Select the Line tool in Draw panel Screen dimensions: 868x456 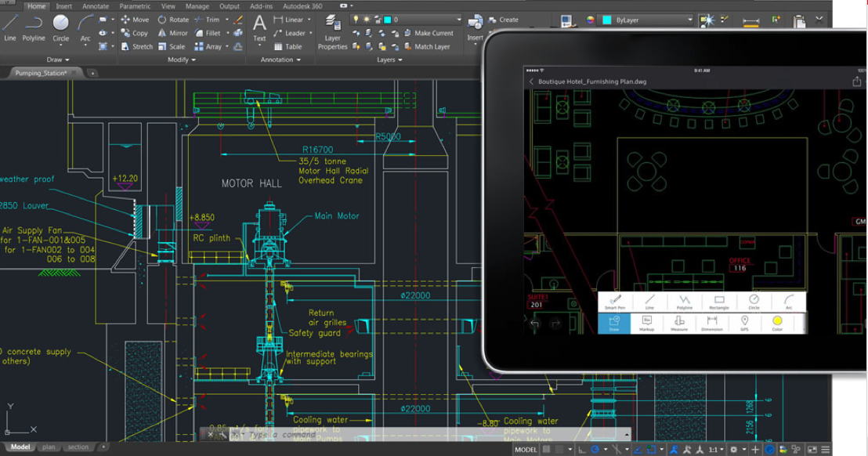(10, 26)
